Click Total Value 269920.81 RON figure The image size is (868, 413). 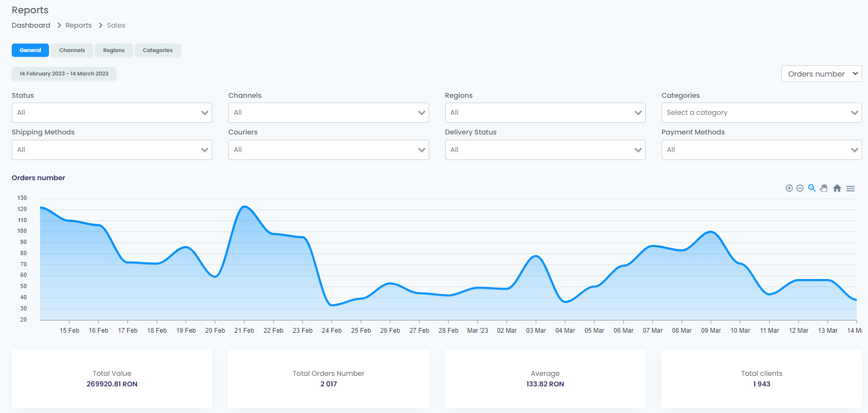112,384
